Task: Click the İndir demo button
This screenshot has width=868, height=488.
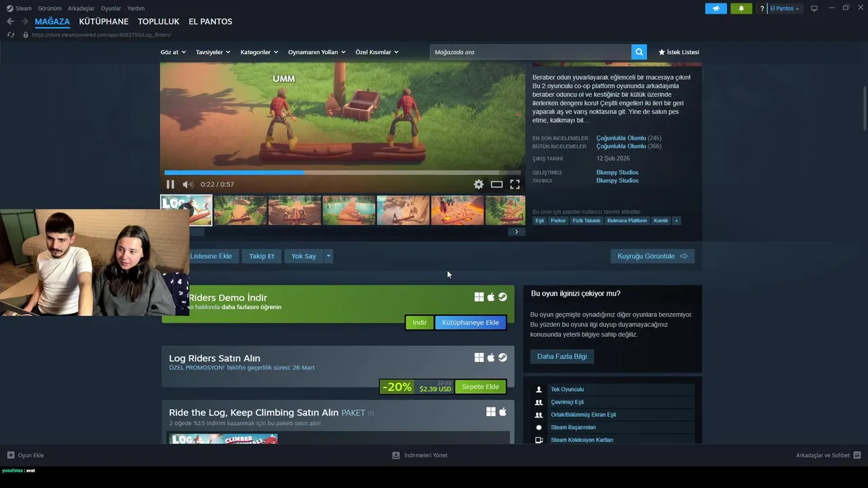Action: click(420, 323)
